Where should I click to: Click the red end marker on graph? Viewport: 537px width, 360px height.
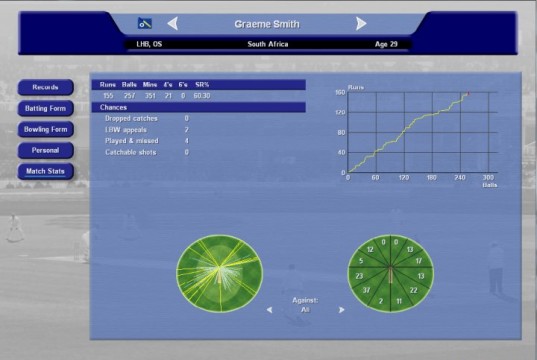coord(468,93)
